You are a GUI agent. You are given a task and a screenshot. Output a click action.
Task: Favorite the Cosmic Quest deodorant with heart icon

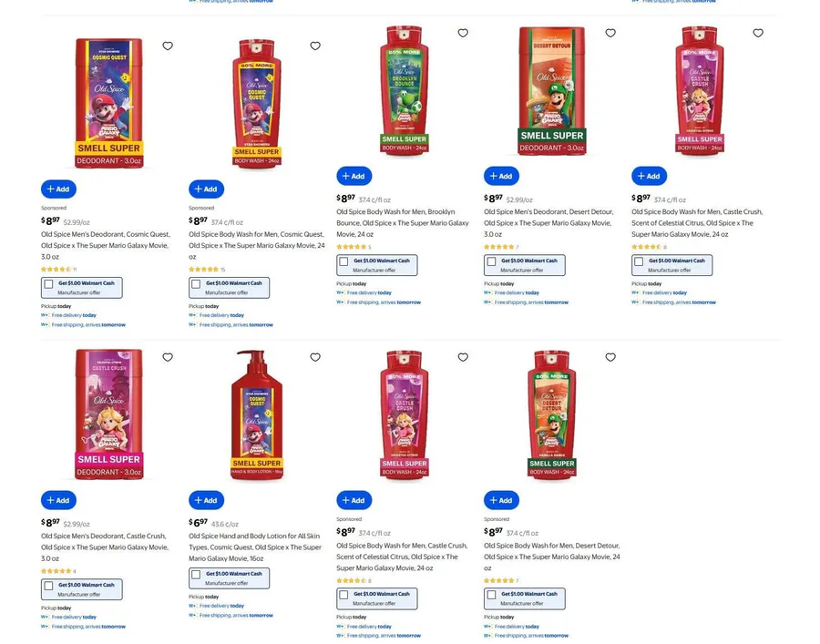pyautogui.click(x=168, y=46)
